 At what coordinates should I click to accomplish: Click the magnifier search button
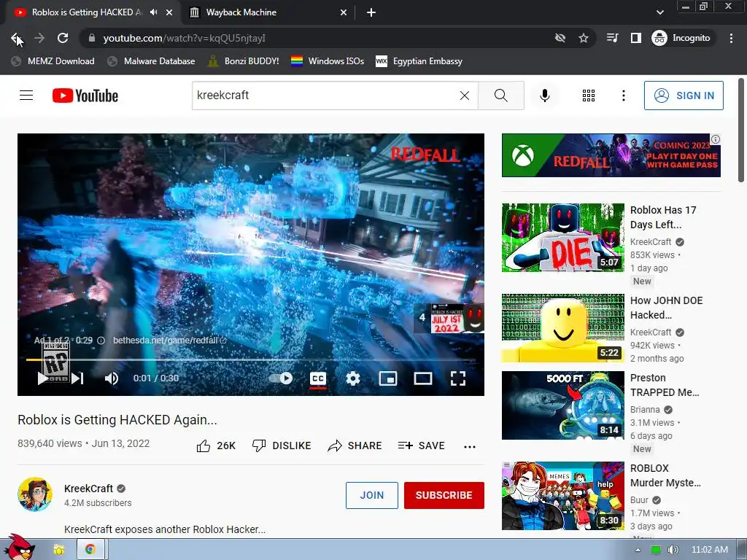pyautogui.click(x=501, y=96)
